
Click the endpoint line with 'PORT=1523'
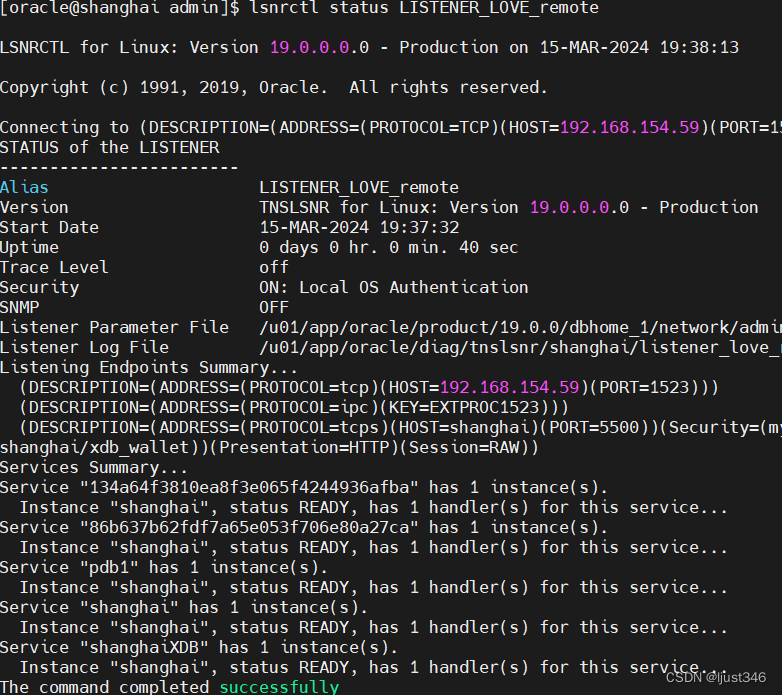coord(369,387)
